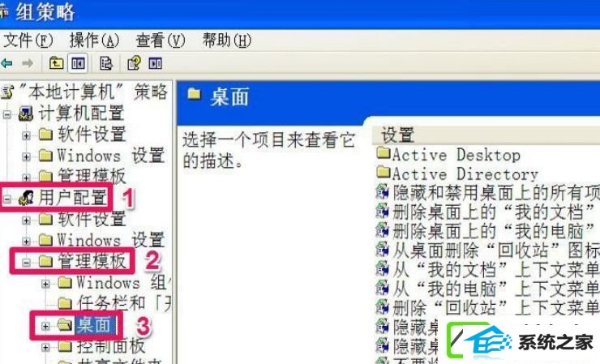The height and width of the screenshot is (364, 600).
Task: Select 管理模板 under 用户配置
Action: tap(92, 261)
